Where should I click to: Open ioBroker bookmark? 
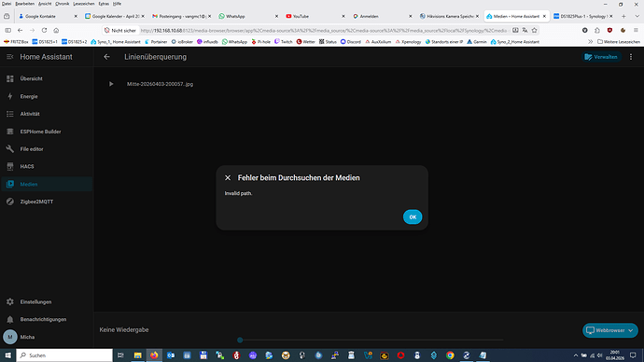[x=182, y=42]
